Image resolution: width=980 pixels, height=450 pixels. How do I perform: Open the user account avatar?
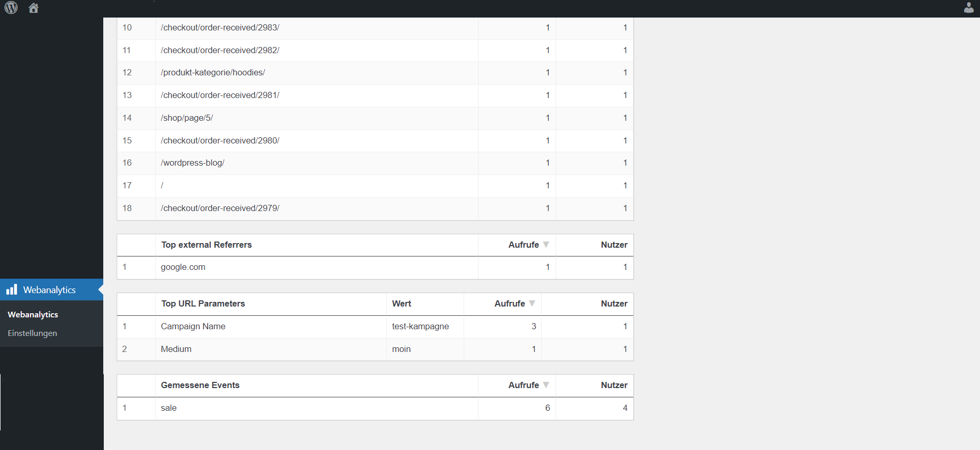tap(969, 8)
